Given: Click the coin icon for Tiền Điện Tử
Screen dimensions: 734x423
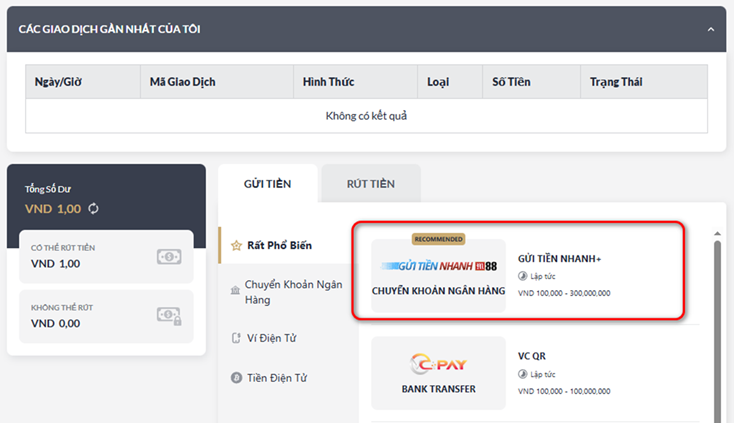Looking at the screenshot, I should tap(236, 377).
